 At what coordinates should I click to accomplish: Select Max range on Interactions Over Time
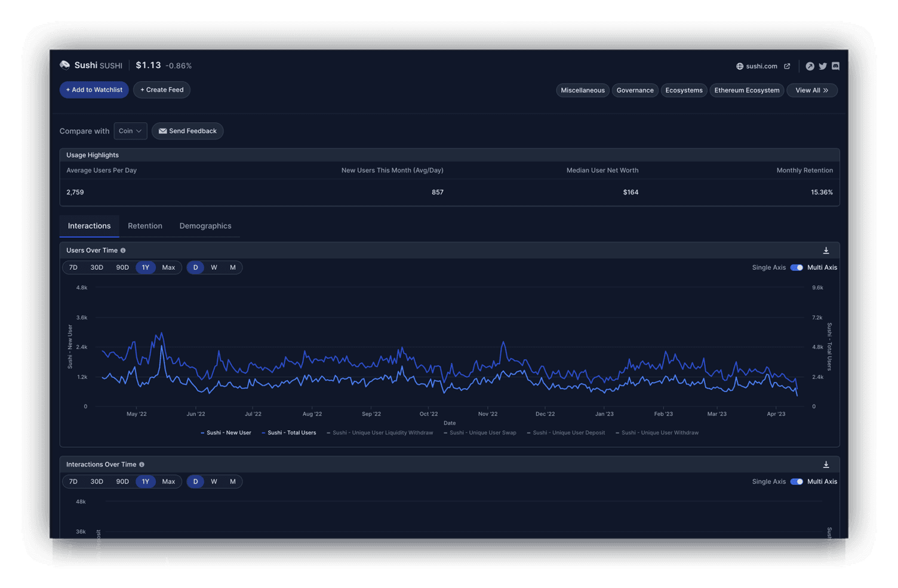tap(168, 482)
